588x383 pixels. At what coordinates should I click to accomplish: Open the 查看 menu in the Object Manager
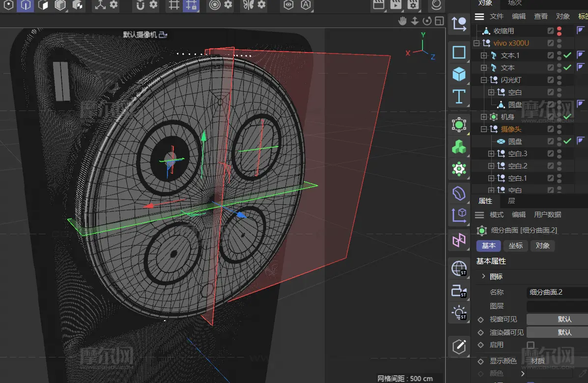541,16
